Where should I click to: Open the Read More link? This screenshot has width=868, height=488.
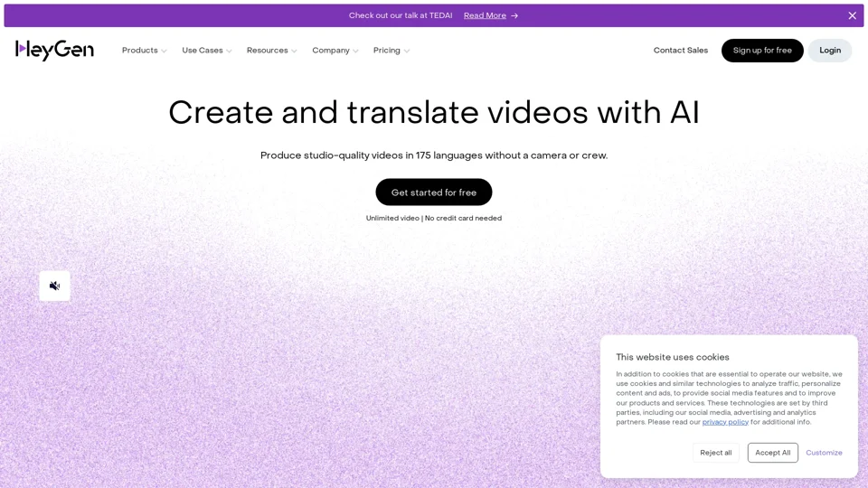(x=485, y=15)
